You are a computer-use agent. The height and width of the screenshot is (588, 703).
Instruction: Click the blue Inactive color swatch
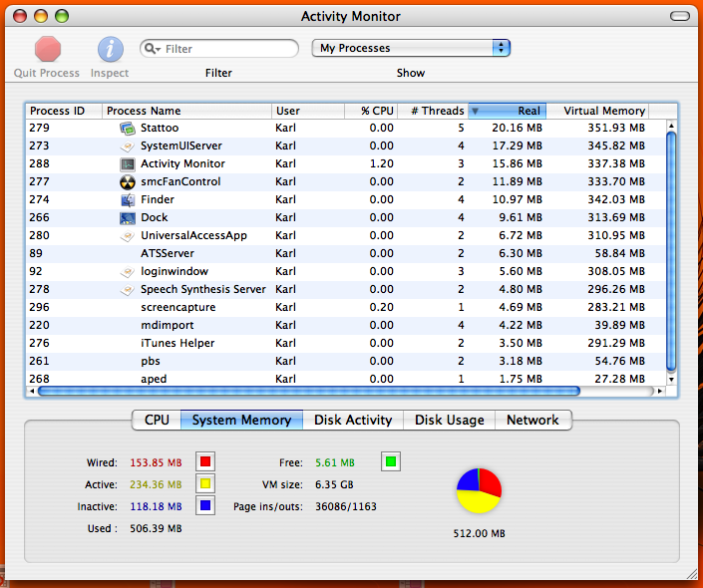point(205,505)
